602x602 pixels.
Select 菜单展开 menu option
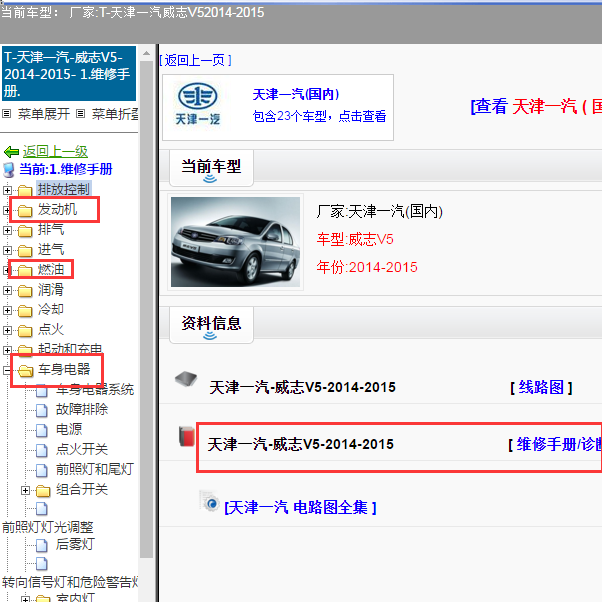[x=44, y=114]
